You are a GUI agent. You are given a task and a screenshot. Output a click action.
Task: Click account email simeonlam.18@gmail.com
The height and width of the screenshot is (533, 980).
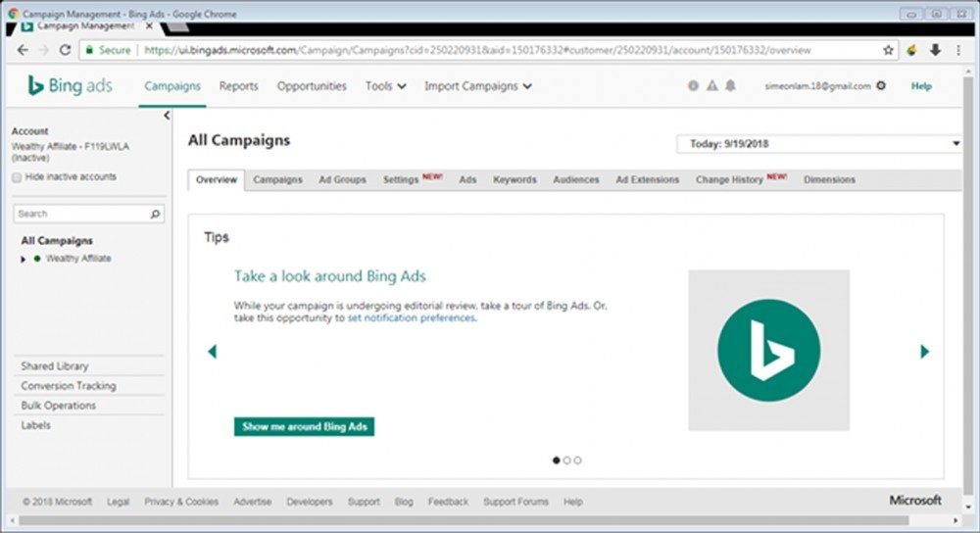coord(817,86)
